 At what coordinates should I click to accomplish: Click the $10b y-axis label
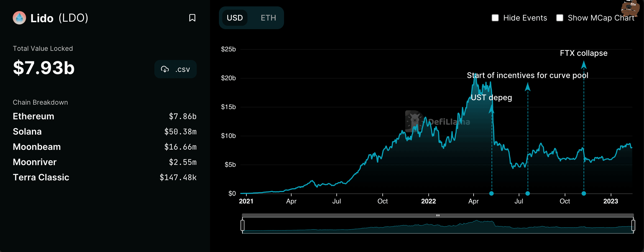pyautogui.click(x=228, y=136)
